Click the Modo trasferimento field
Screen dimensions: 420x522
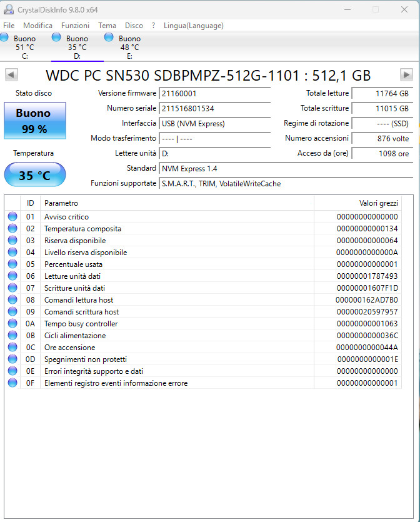click(214, 139)
